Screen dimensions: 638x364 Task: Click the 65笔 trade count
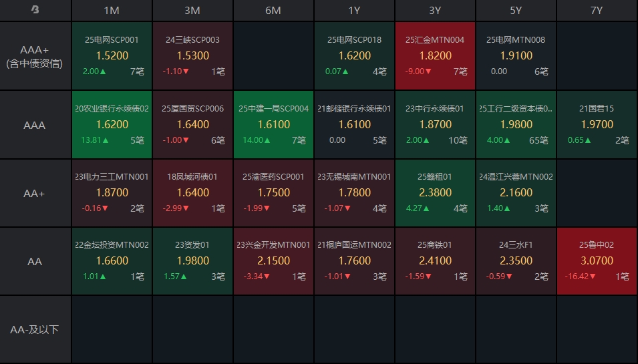pyautogui.click(x=538, y=141)
